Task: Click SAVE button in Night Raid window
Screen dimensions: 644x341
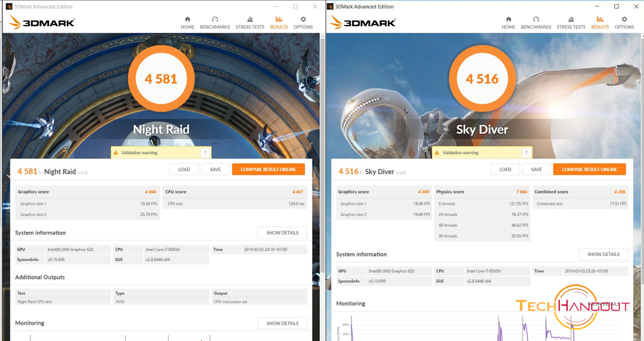Action: tap(215, 169)
